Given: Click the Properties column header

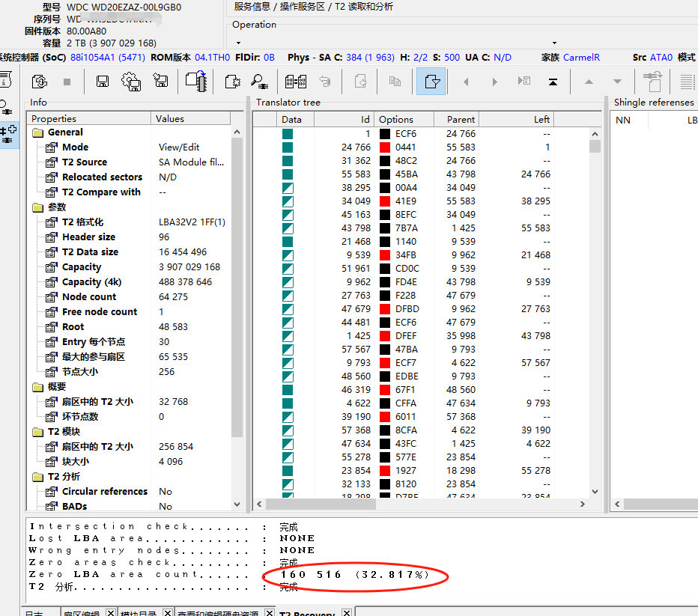Looking at the screenshot, I should pyautogui.click(x=88, y=119).
